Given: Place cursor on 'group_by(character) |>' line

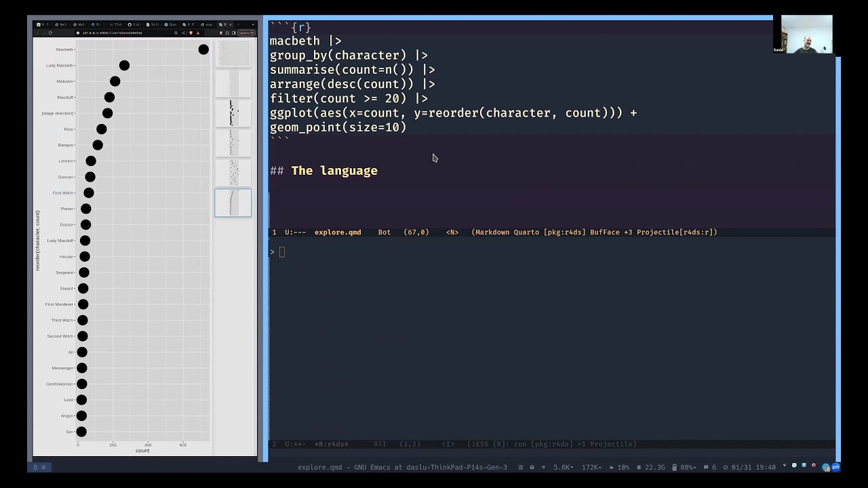Looking at the screenshot, I should tap(349, 55).
